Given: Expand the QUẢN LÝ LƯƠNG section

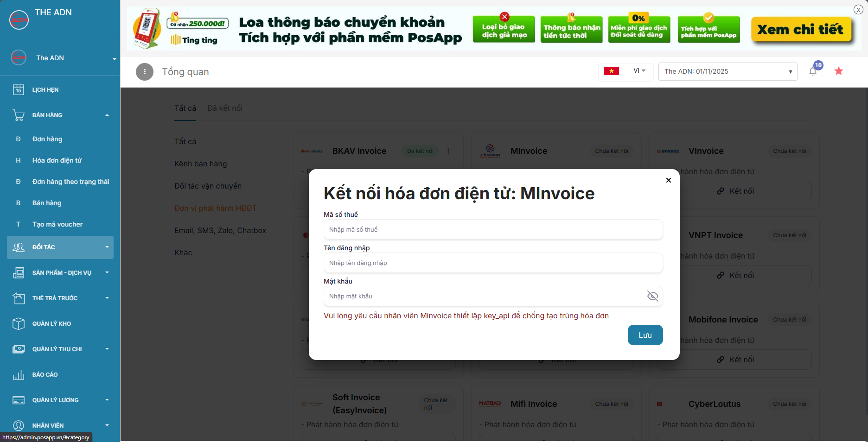Looking at the screenshot, I should (x=107, y=400).
